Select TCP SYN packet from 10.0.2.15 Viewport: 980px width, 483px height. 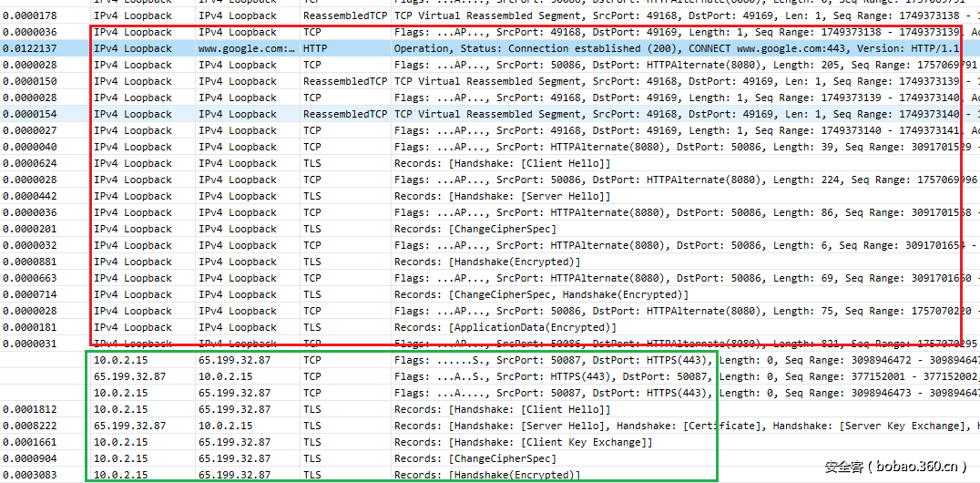coord(546,360)
